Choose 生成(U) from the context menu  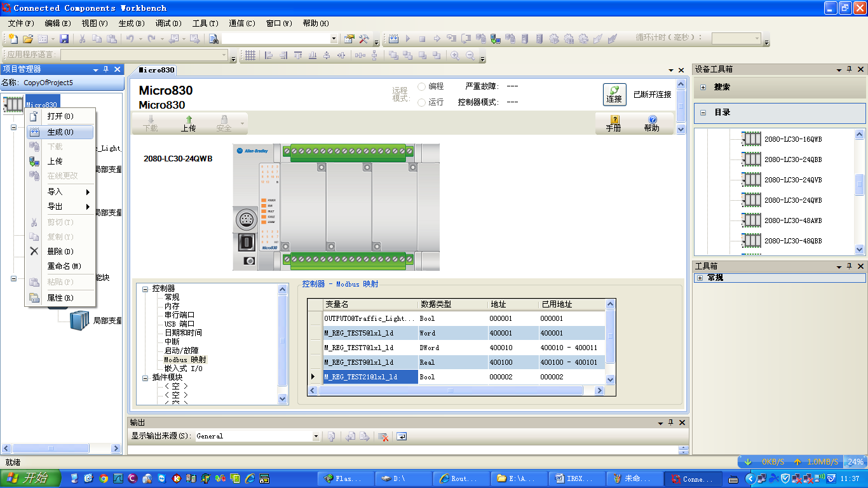pos(60,132)
